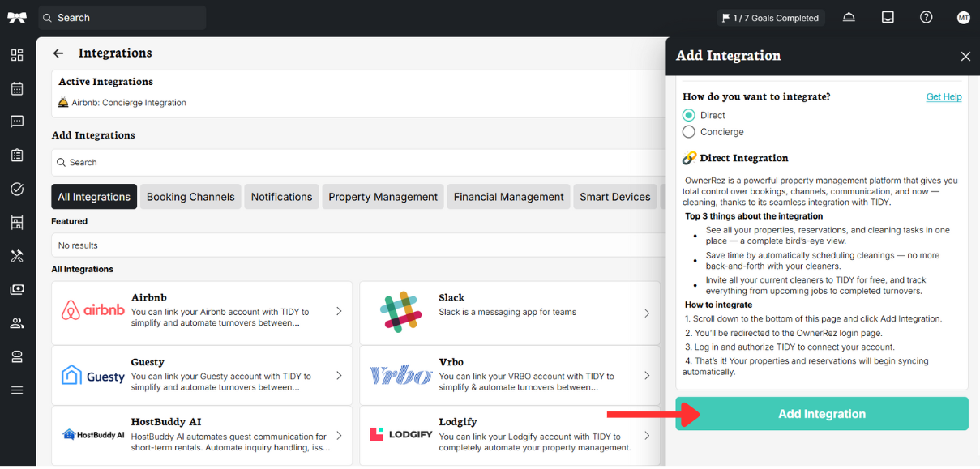The width and height of the screenshot is (980, 469).
Task: Expand the Vrbo card chevron
Action: 647,376
